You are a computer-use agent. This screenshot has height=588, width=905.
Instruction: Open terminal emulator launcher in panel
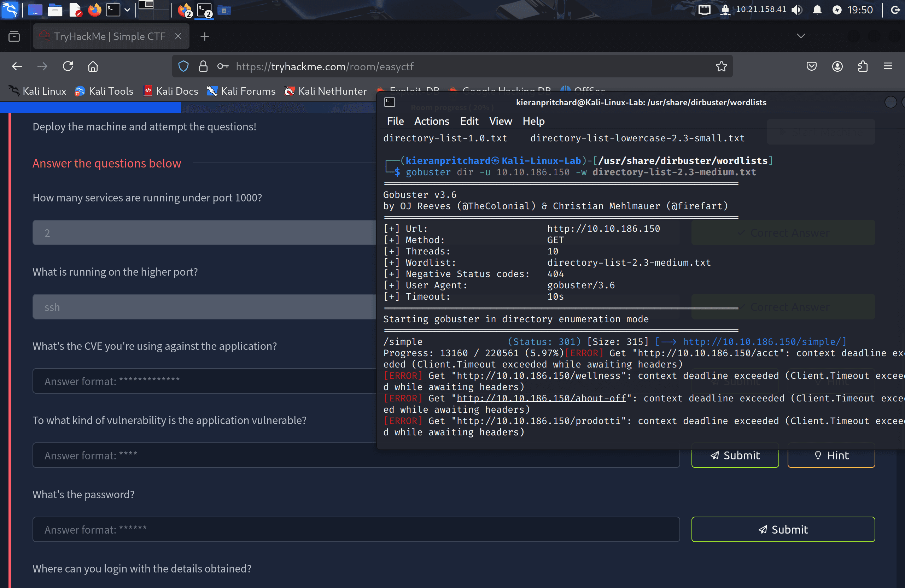113,10
